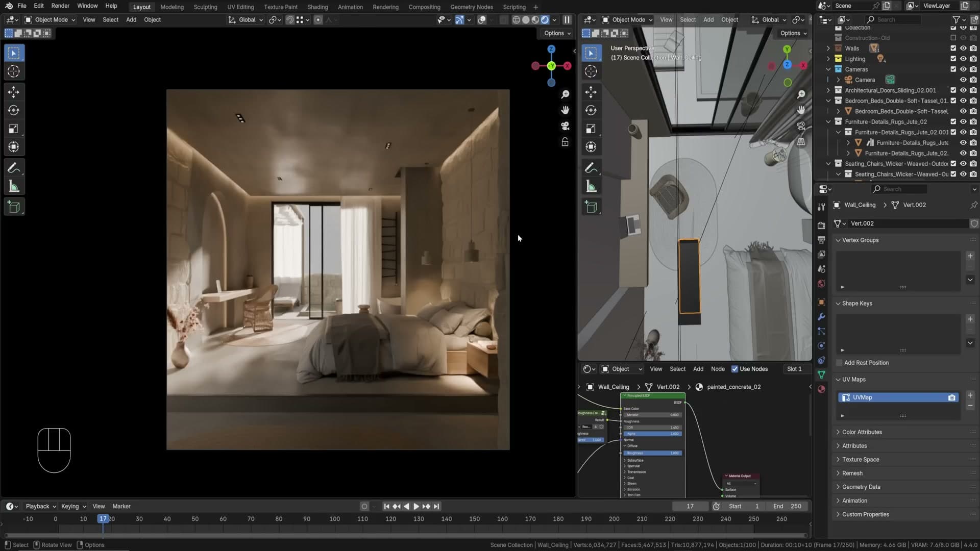Click the lock camera to view icon

(565, 142)
